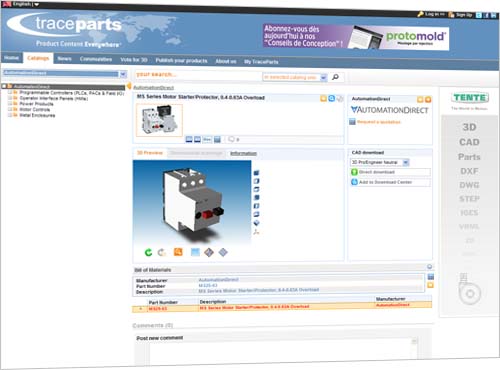This screenshot has height=370, width=500.
Task: Click second orange icon in AutomationDirect panel header
Action: click(428, 99)
